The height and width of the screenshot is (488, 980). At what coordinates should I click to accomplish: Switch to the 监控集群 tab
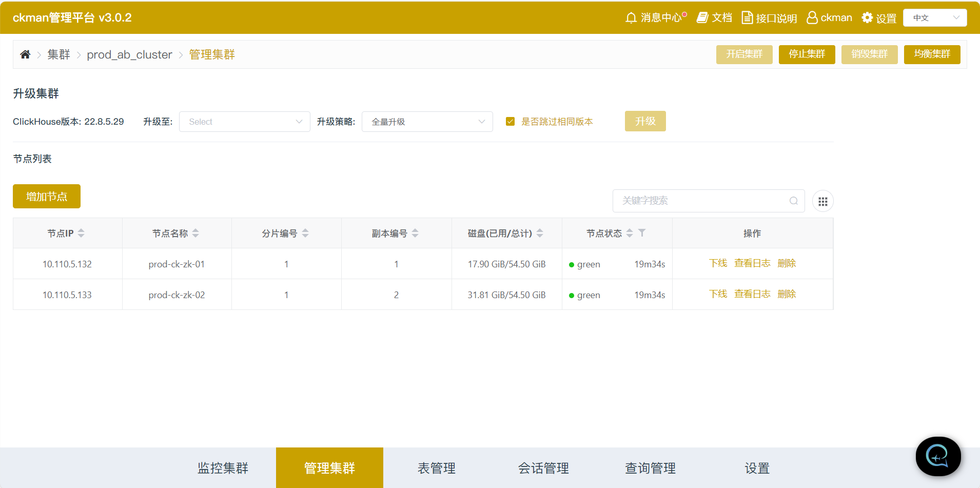point(223,468)
